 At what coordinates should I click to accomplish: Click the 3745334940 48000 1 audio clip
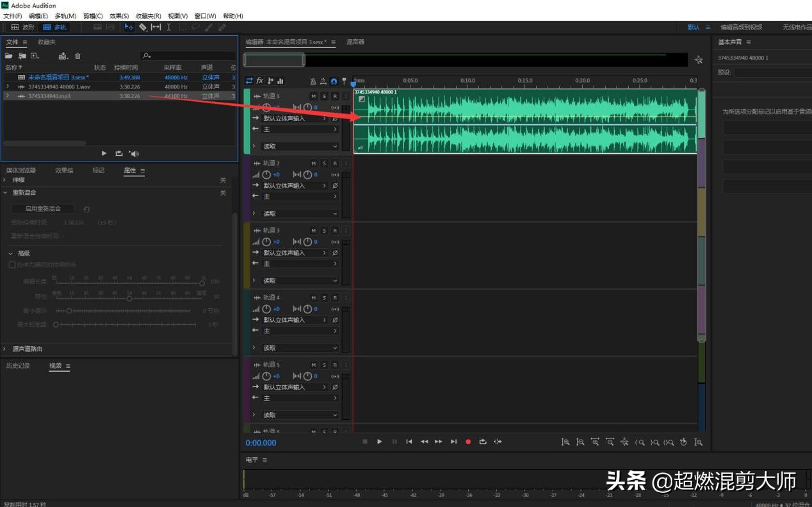pyautogui.click(x=524, y=121)
